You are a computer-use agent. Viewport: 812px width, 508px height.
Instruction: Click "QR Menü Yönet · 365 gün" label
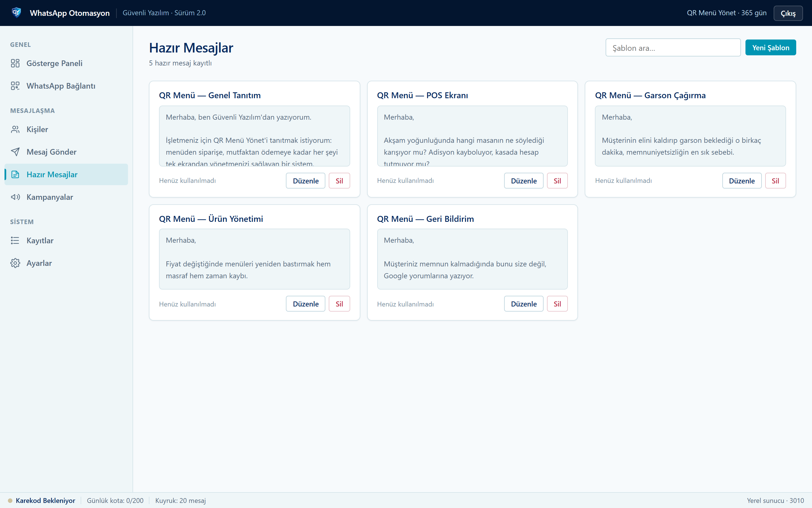727,13
